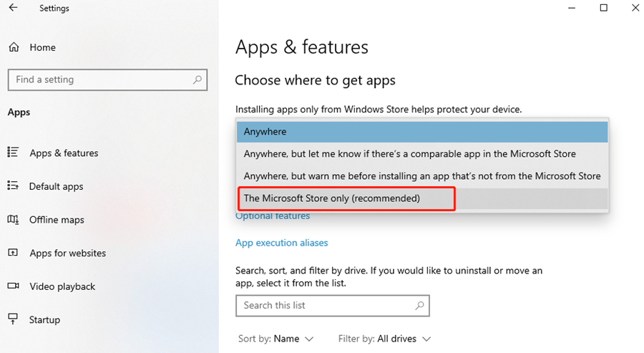The image size is (644, 353).
Task: Open the Home settings page
Action: pyautogui.click(x=43, y=47)
